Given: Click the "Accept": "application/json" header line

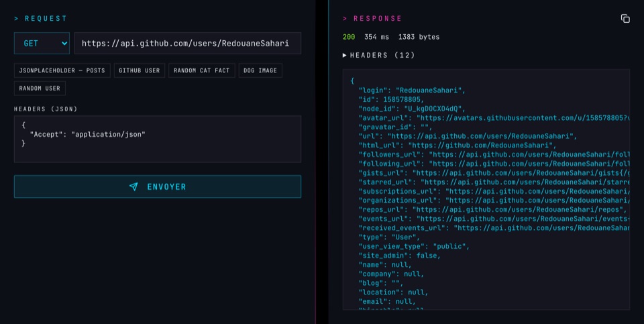Looking at the screenshot, I should click(x=87, y=134).
